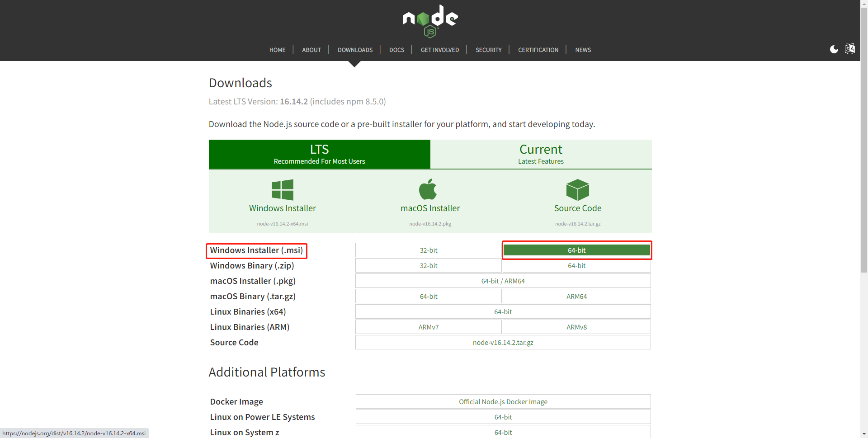Screen dimensions: 868x438
Task: Download Windows Installer (.msi) 64-bit
Action: pyautogui.click(x=577, y=250)
